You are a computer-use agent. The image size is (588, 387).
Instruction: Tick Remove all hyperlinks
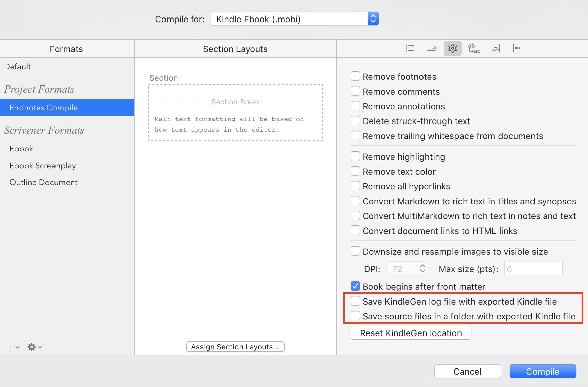pyautogui.click(x=355, y=186)
